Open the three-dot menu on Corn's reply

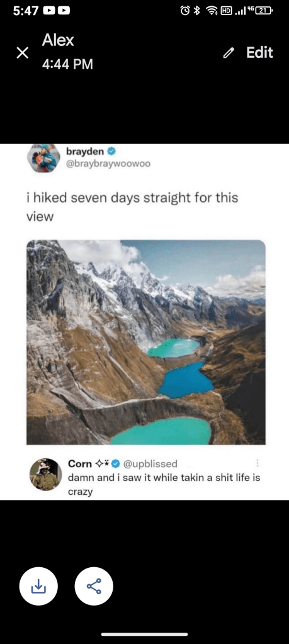point(258,463)
